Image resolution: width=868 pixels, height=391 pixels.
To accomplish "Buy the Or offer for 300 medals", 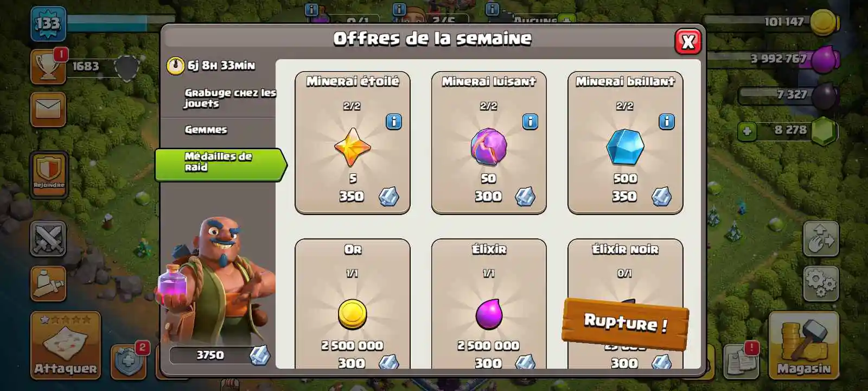I will point(353,304).
